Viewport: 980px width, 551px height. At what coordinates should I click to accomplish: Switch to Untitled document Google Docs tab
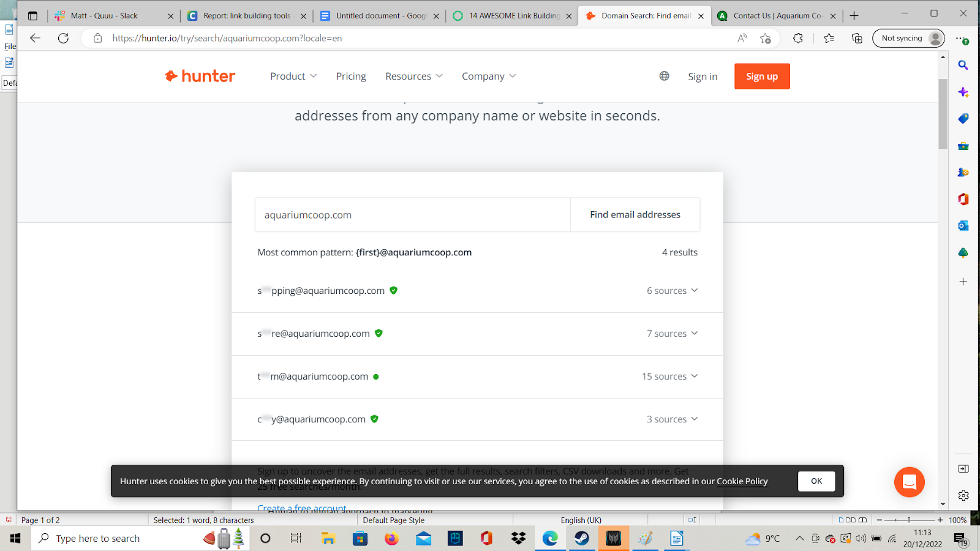(380, 16)
